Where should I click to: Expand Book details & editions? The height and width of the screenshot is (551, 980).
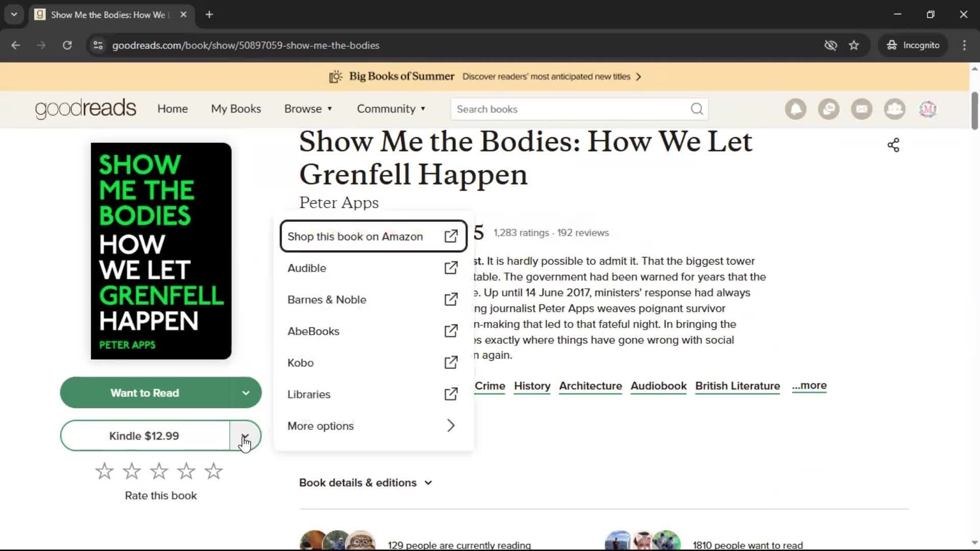[365, 483]
